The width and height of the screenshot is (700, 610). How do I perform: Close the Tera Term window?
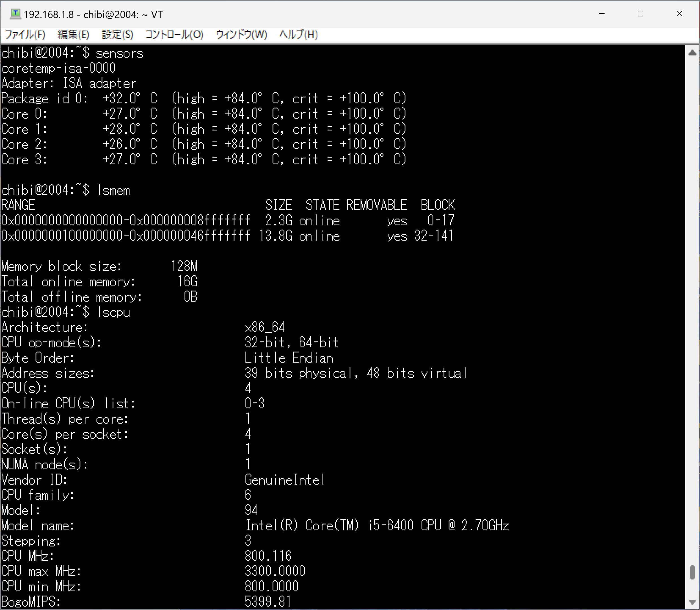[x=679, y=14]
